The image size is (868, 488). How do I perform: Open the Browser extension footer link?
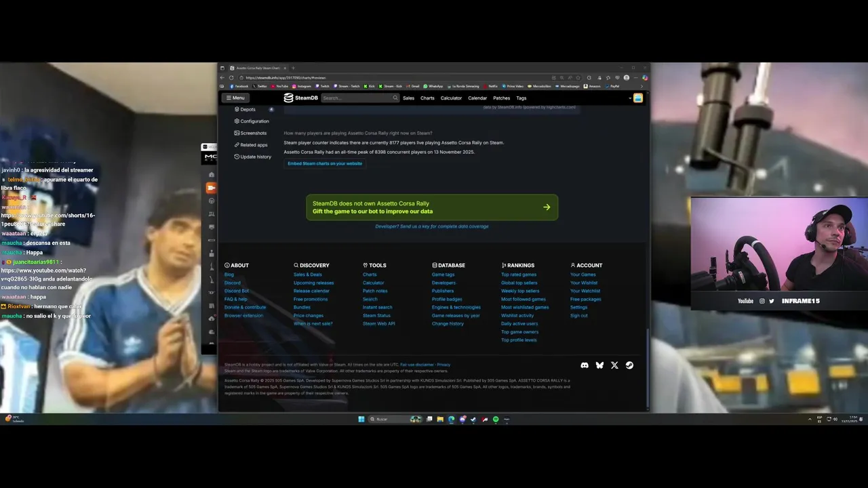click(243, 315)
